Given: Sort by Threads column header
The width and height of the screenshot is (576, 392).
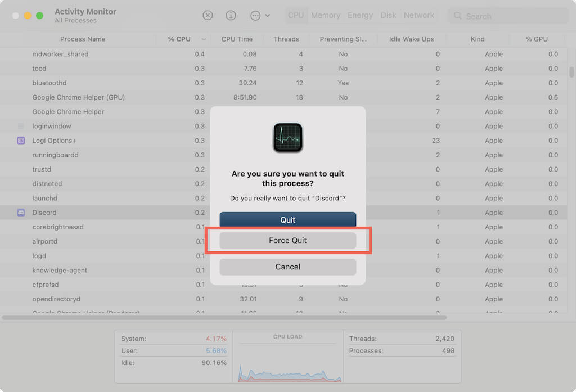Looking at the screenshot, I should (x=286, y=39).
